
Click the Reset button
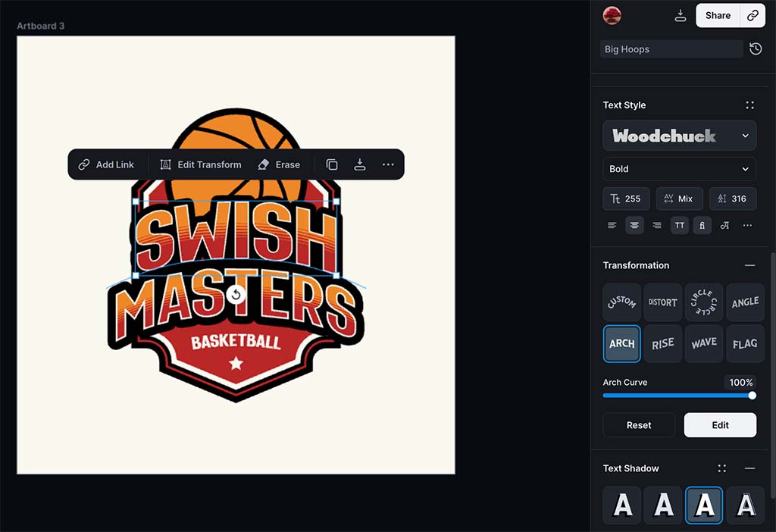point(639,425)
